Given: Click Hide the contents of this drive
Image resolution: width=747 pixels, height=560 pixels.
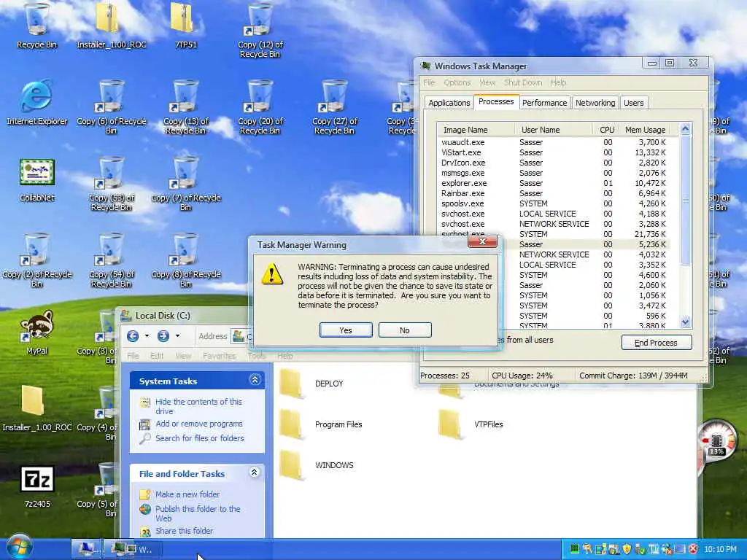Looking at the screenshot, I should click(198, 406).
